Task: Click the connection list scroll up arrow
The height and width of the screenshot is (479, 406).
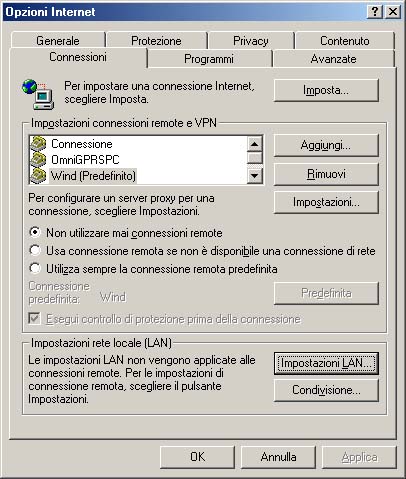Action: [255, 144]
